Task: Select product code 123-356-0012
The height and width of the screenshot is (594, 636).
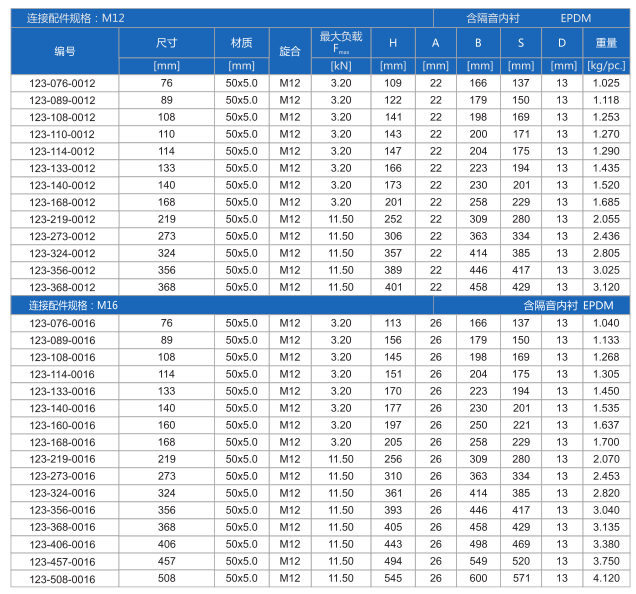Action: tap(62, 271)
